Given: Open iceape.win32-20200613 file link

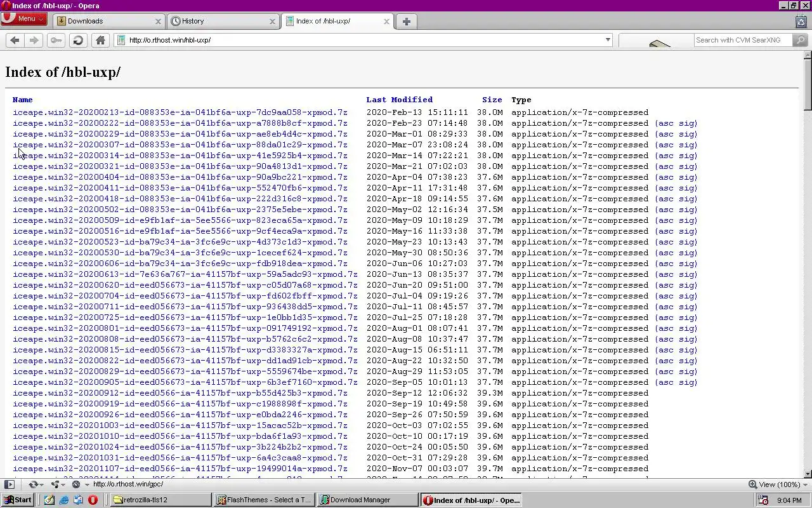Looking at the screenshot, I should point(185,274).
